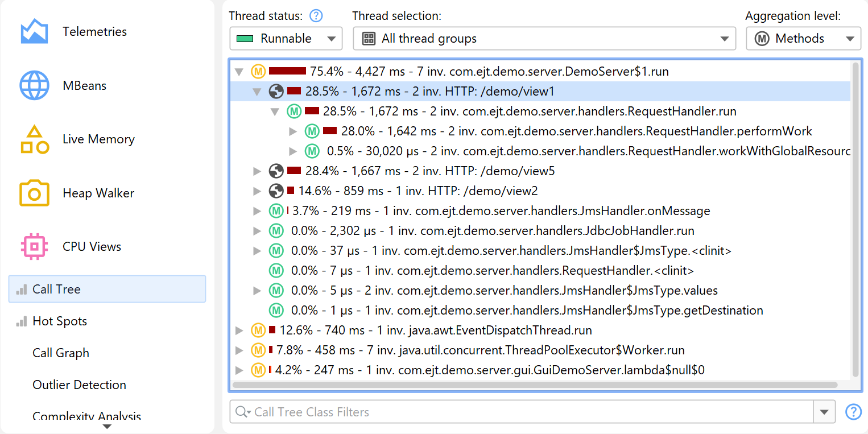Expand the HTTP: /demo/view5 node
This screenshot has height=434, width=868.
point(258,171)
